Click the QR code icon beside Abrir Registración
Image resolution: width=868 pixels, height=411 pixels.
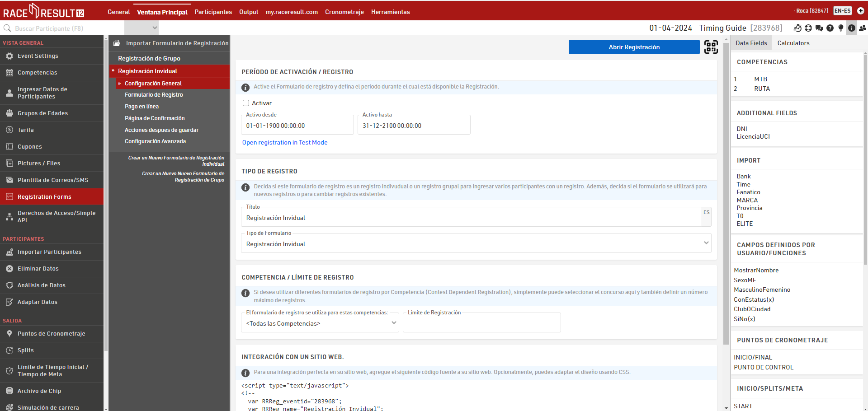click(x=711, y=47)
